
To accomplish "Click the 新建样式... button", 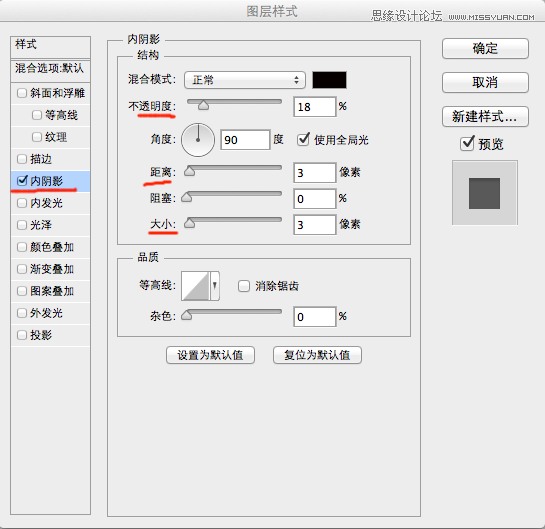I will click(x=485, y=116).
